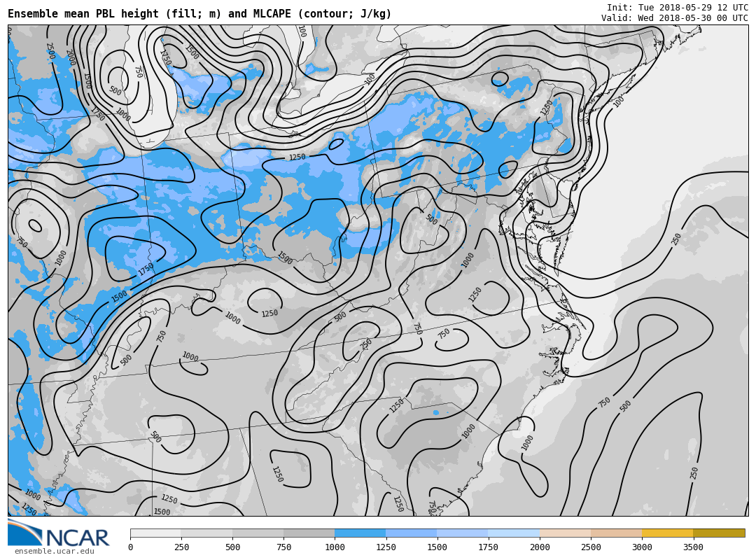Pick the 2000–2500 peach colorbar swatch

[565, 533]
